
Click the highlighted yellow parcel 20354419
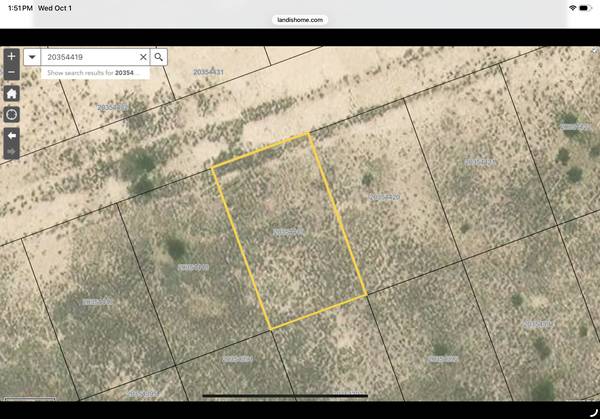[288, 231]
